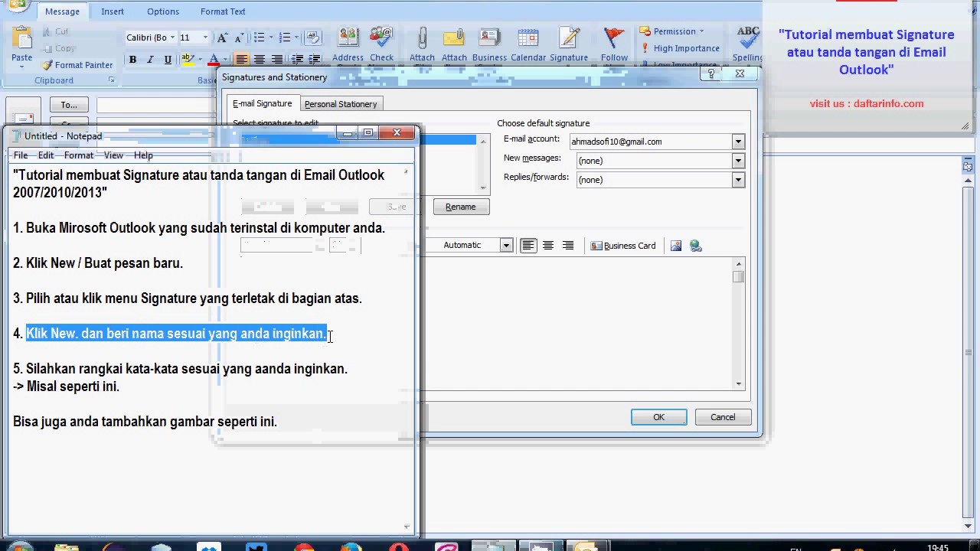The image size is (980, 551).
Task: Click the red font color icon
Action: [214, 60]
